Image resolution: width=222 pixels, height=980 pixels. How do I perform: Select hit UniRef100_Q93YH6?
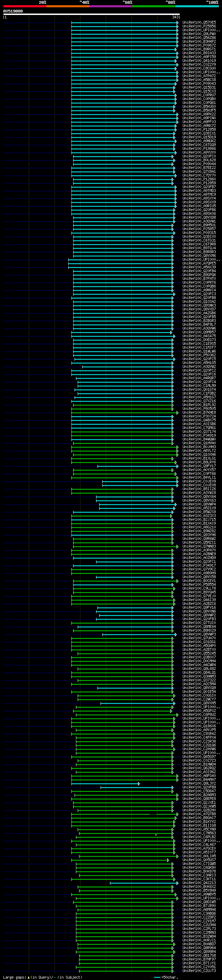coord(199,535)
